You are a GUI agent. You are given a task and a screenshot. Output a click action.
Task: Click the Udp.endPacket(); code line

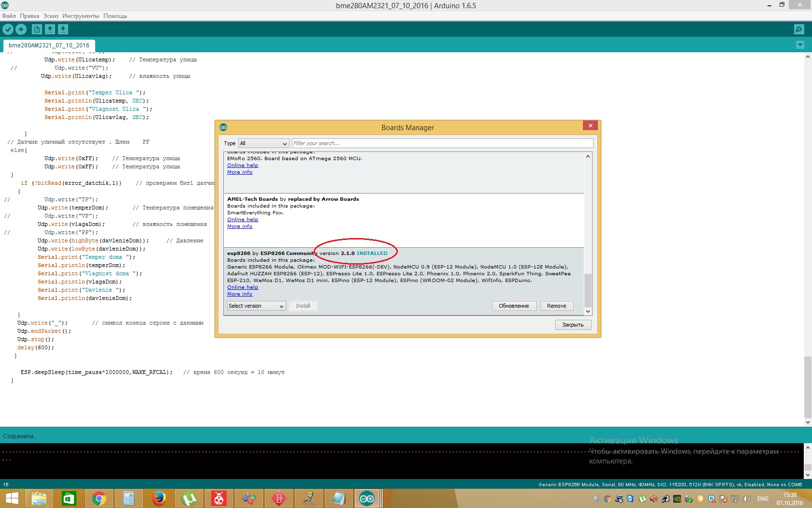click(x=44, y=331)
